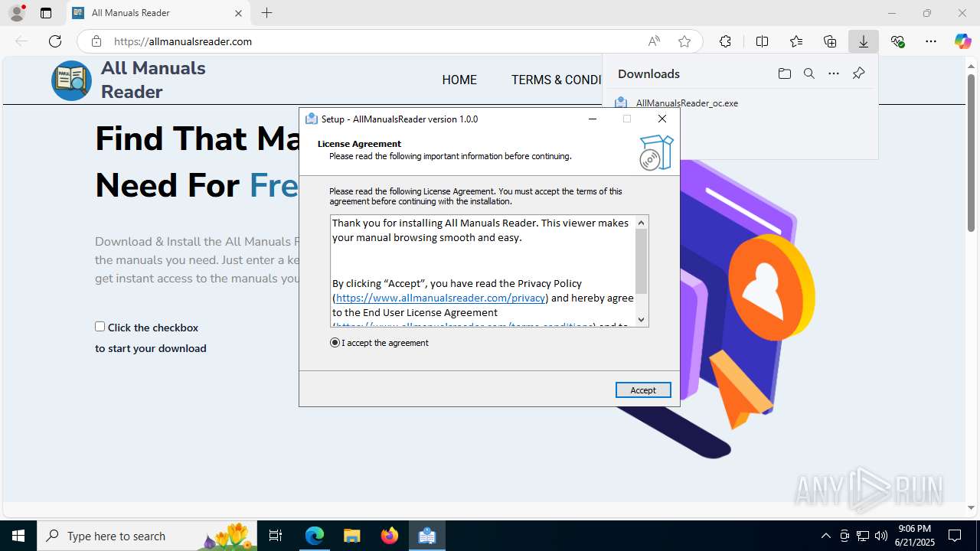Open Firefox from taskbar
Viewport: 980px width, 551px height.
(x=389, y=536)
